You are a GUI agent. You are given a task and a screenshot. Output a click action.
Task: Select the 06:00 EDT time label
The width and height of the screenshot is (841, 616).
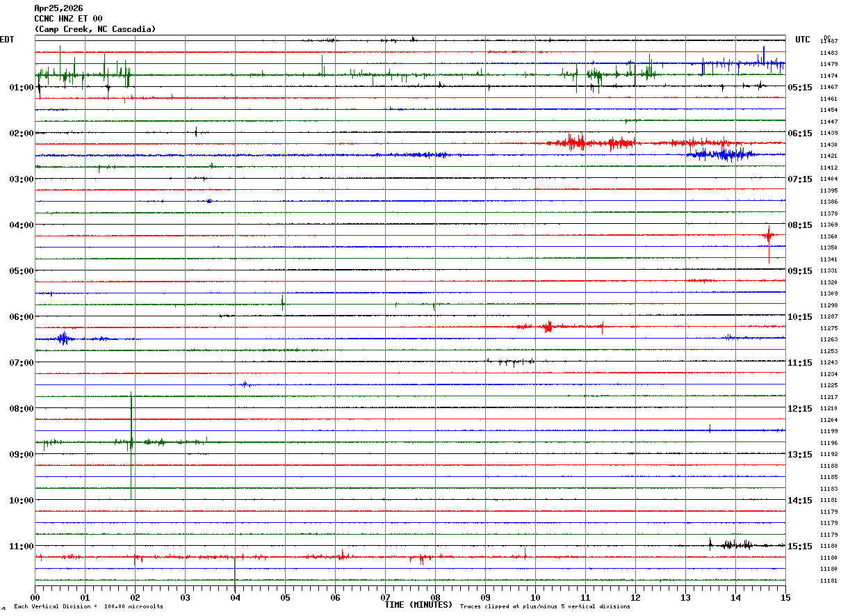[x=22, y=317]
